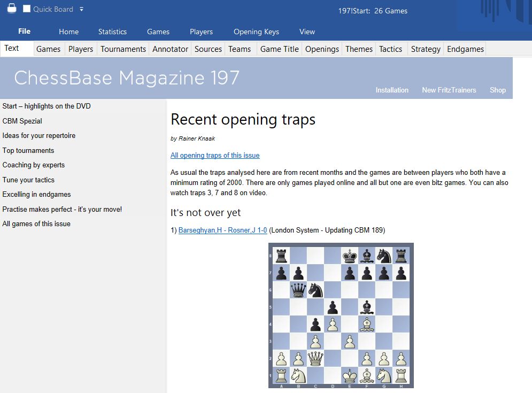Click the chess board diagram
532x393 pixels.
[x=341, y=315]
